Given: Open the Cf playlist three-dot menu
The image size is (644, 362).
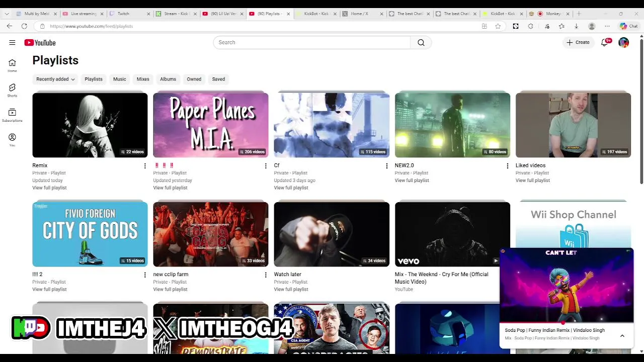Looking at the screenshot, I should [x=386, y=166].
